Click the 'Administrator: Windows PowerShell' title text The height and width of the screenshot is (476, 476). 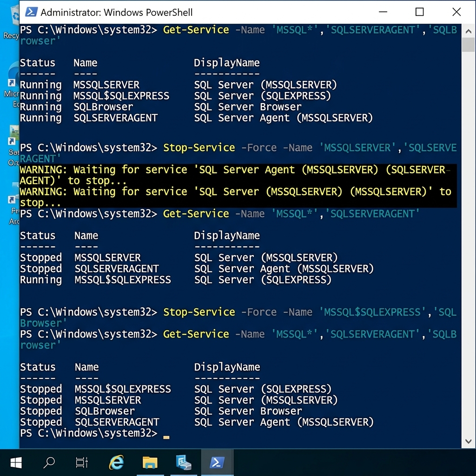[x=117, y=13]
